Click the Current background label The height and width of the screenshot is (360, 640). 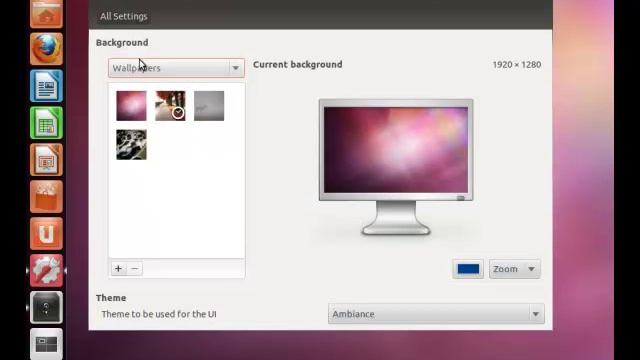(x=298, y=64)
